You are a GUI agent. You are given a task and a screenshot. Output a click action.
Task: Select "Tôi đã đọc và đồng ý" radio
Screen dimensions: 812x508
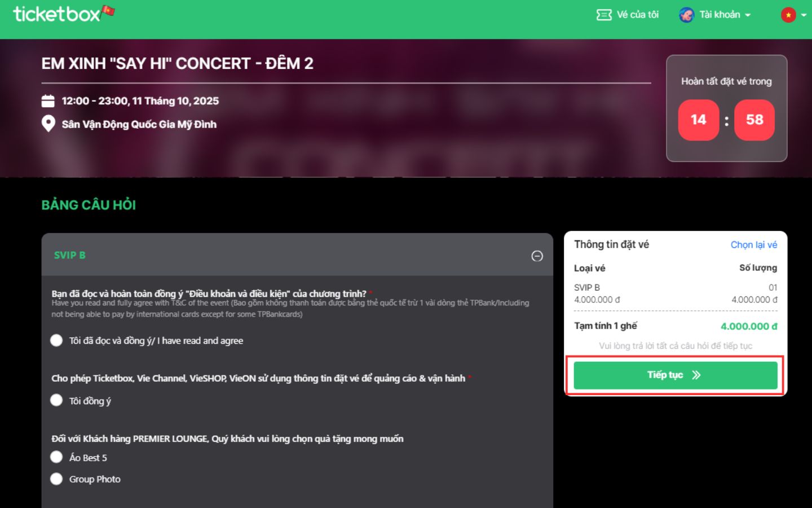tap(56, 340)
